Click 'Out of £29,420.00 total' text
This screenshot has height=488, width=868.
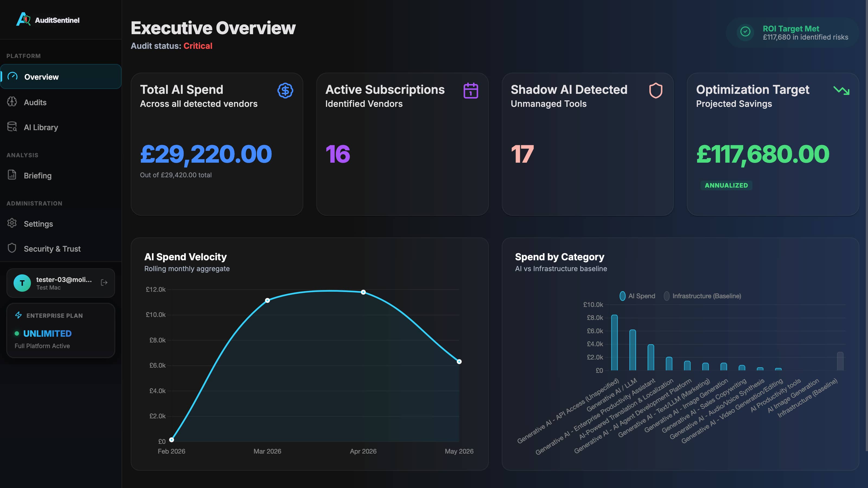(x=176, y=175)
